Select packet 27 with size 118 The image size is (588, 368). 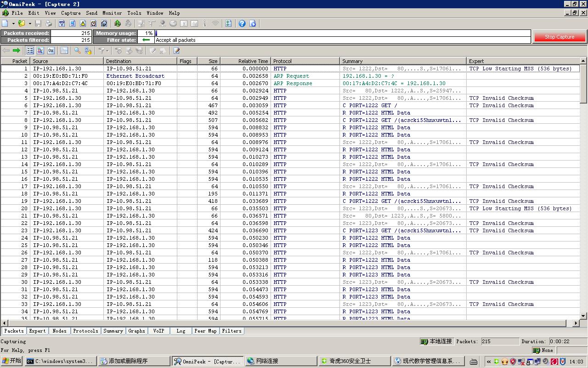[x=290, y=260]
